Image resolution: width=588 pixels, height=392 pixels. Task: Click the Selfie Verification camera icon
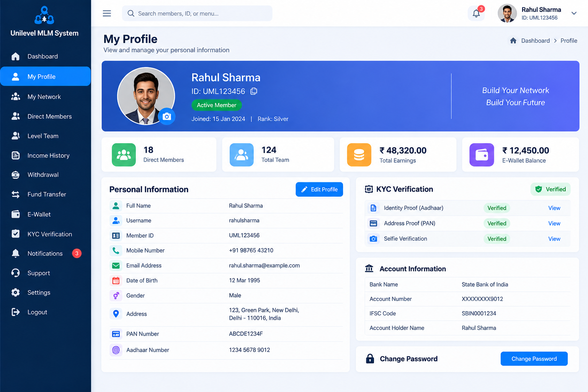pos(373,239)
